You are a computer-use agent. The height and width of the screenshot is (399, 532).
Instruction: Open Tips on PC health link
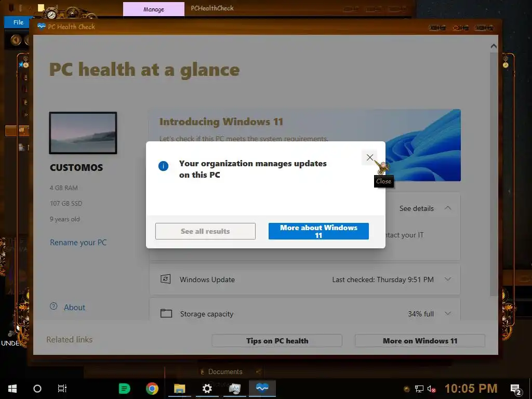coord(277,341)
